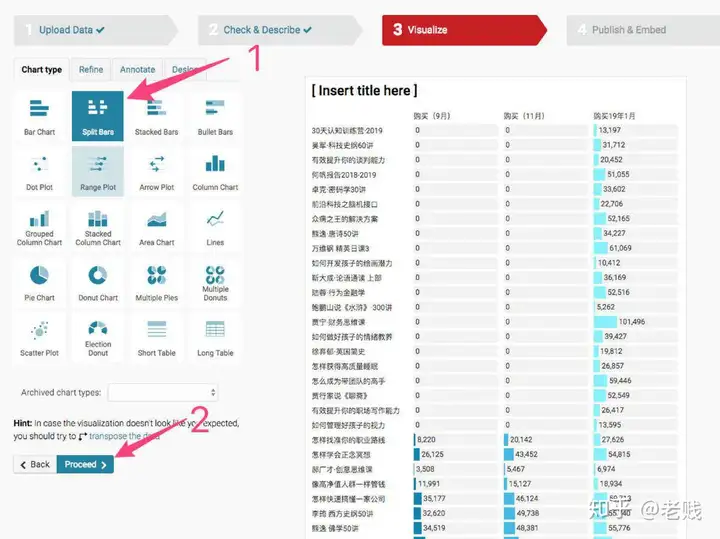
Task: Pick the Column Chart type
Action: pyautogui.click(x=215, y=172)
